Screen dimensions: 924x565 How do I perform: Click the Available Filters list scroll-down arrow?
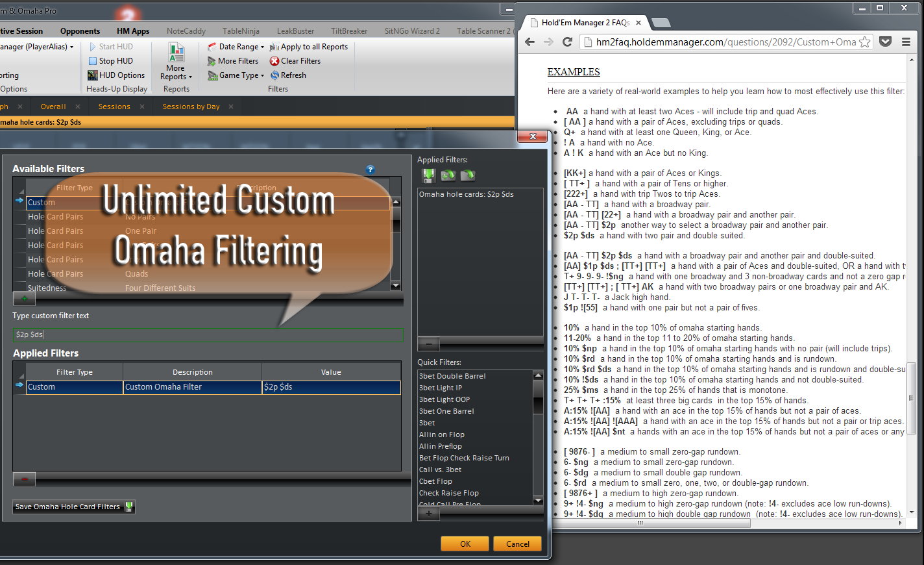tap(395, 285)
